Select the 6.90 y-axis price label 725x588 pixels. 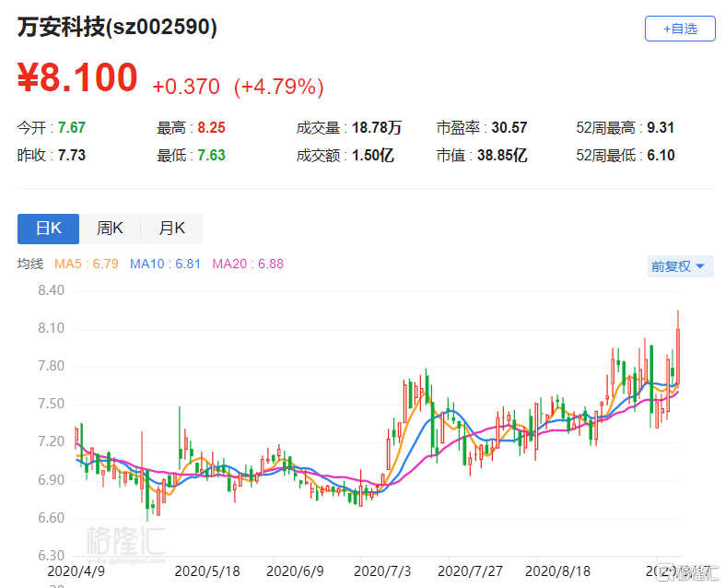pyautogui.click(x=51, y=480)
